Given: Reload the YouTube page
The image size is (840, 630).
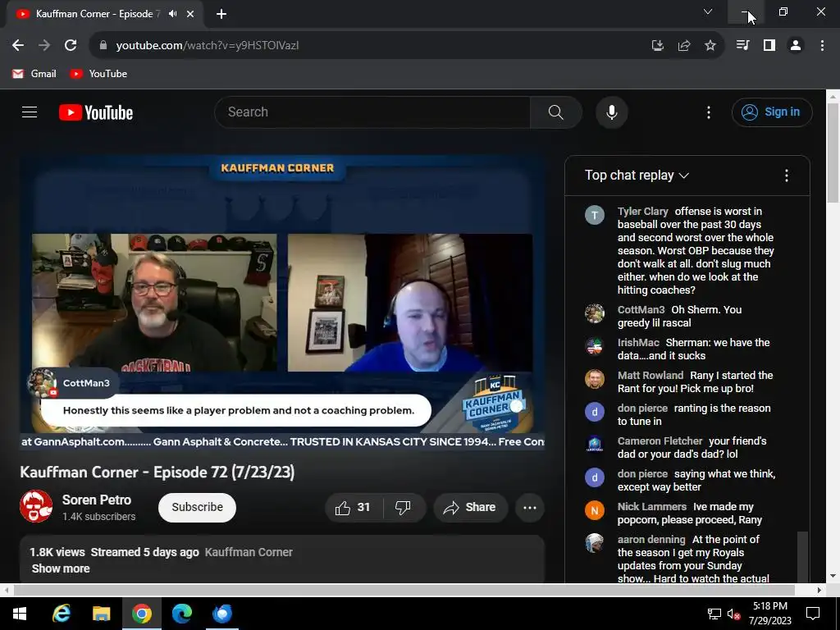Looking at the screenshot, I should [x=71, y=46].
